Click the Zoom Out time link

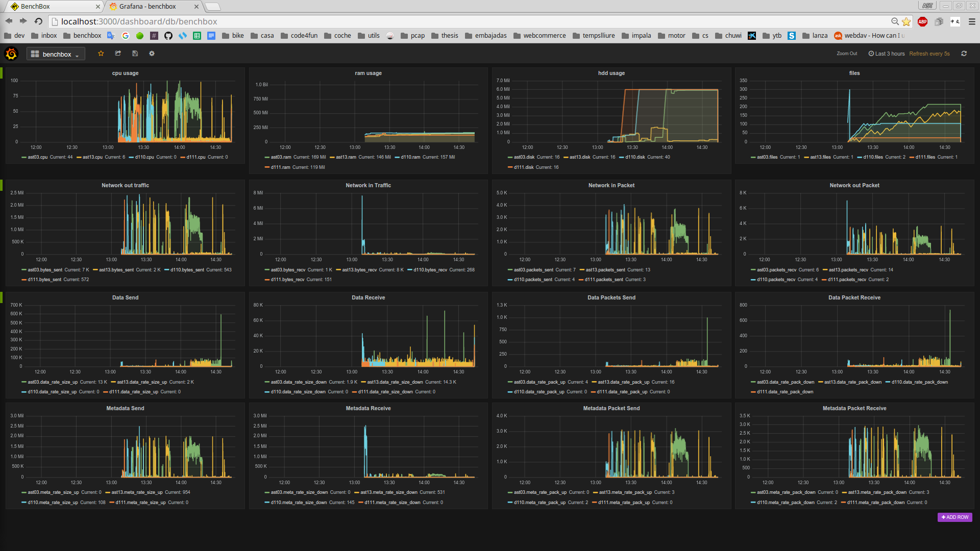(x=847, y=54)
